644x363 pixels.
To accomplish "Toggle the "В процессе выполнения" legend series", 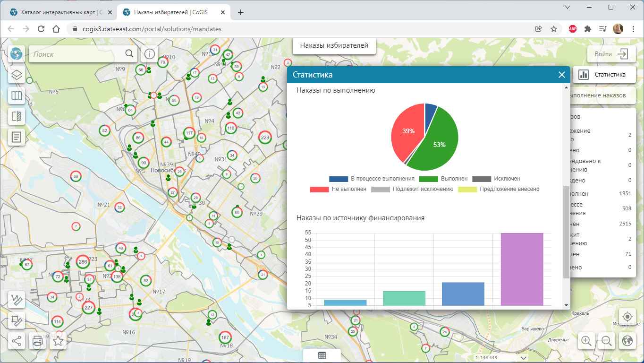I will click(372, 179).
